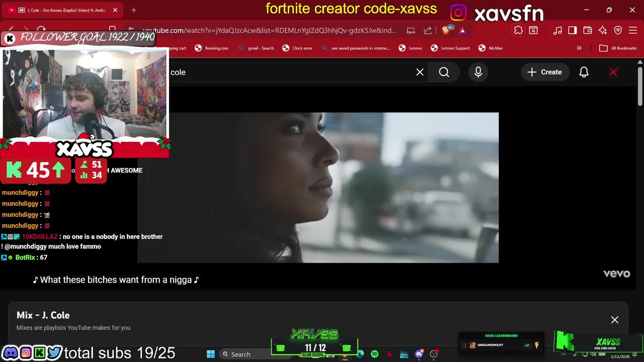Open Discord from the taskbar
The height and width of the screenshot is (362, 644).
click(x=419, y=354)
